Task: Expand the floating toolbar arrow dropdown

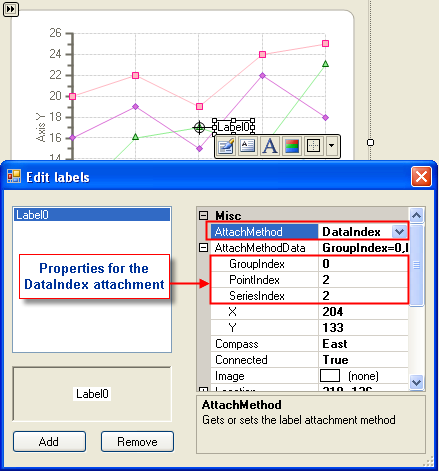Action: pyautogui.click(x=332, y=146)
